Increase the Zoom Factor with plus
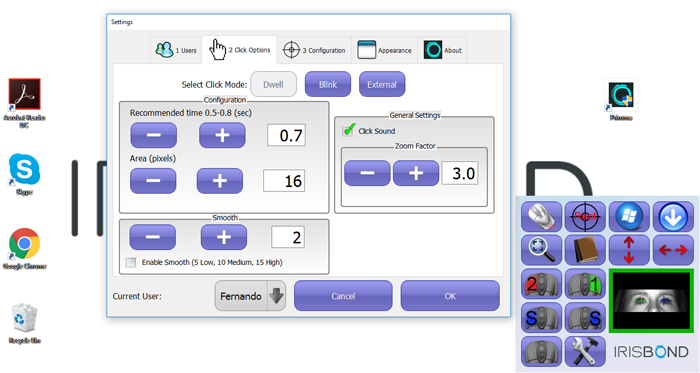This screenshot has width=700, height=373. click(x=416, y=173)
